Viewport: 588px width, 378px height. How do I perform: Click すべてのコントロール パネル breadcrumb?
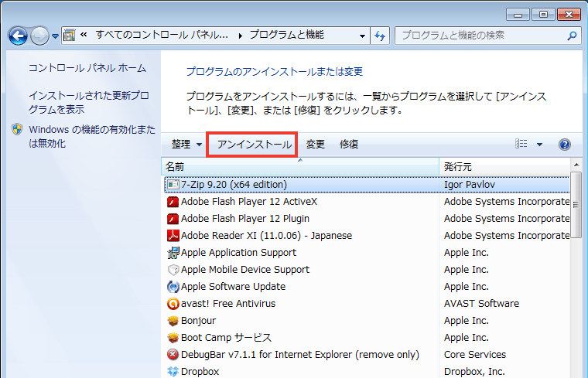click(x=162, y=36)
